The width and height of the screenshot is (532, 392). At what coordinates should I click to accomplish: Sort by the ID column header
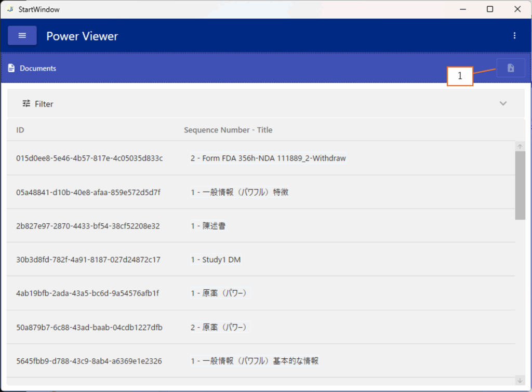click(20, 130)
